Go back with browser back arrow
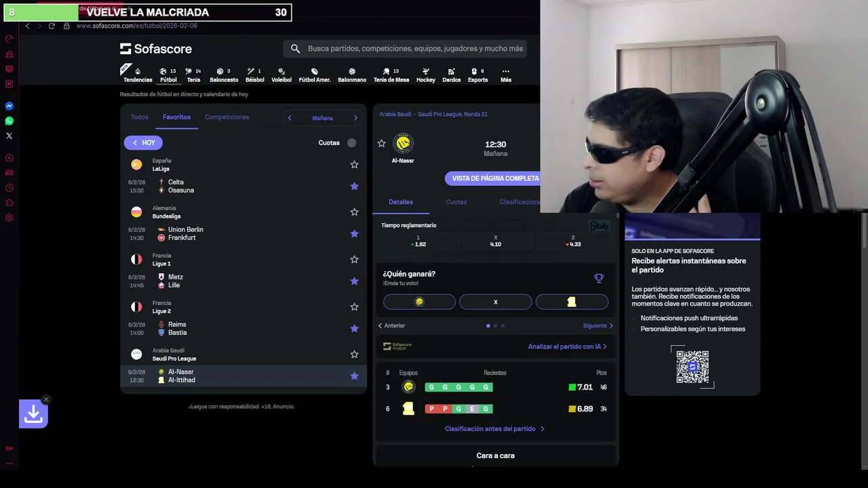Viewport: 868px width, 488px height. coord(27,26)
